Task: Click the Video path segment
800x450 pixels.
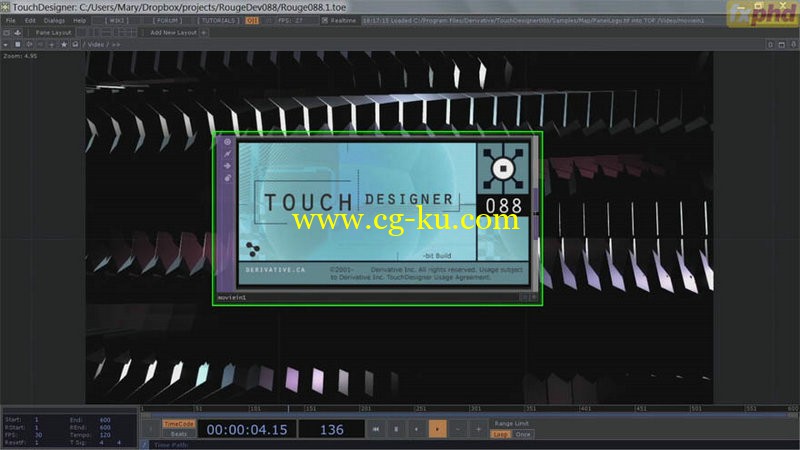Action: pyautogui.click(x=95, y=44)
